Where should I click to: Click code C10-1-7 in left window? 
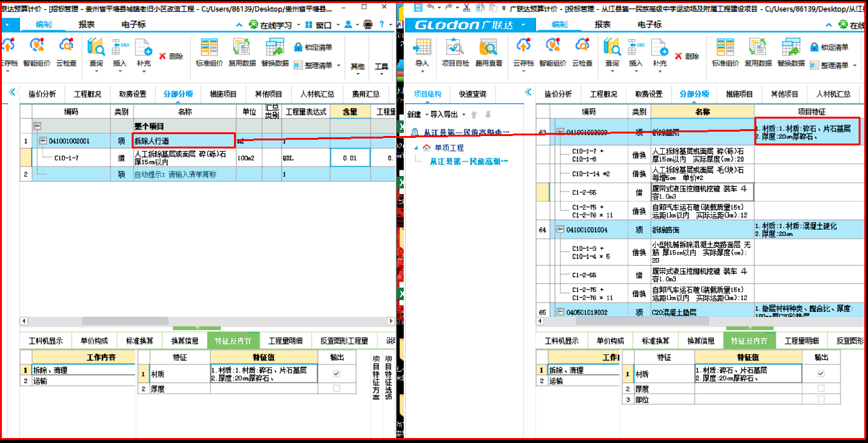click(x=67, y=158)
